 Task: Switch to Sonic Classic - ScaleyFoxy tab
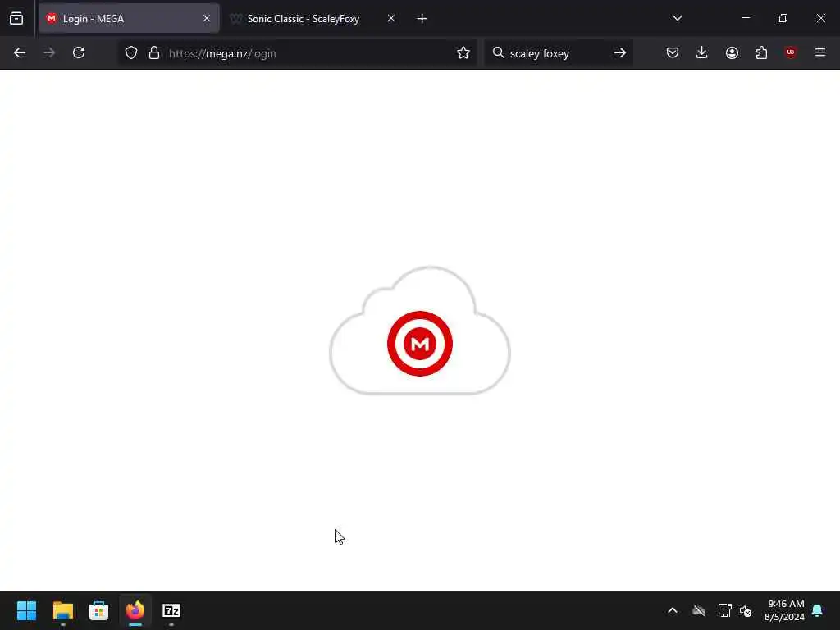[313, 18]
